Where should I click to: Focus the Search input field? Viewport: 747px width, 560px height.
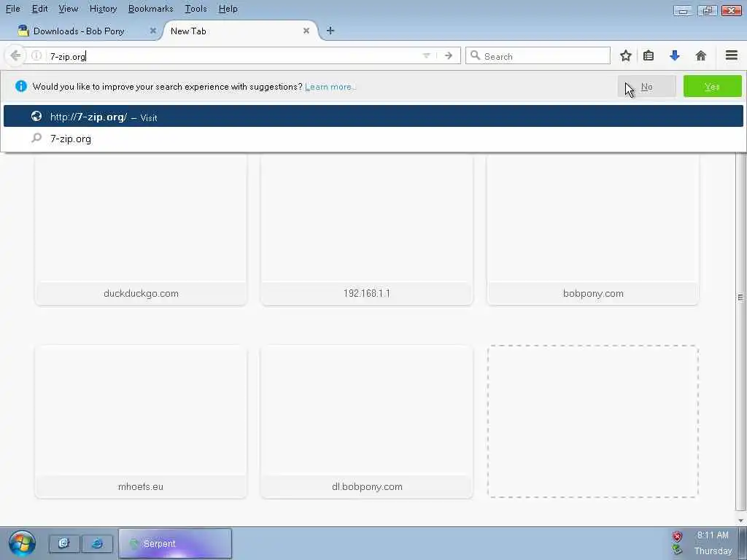click(x=538, y=55)
